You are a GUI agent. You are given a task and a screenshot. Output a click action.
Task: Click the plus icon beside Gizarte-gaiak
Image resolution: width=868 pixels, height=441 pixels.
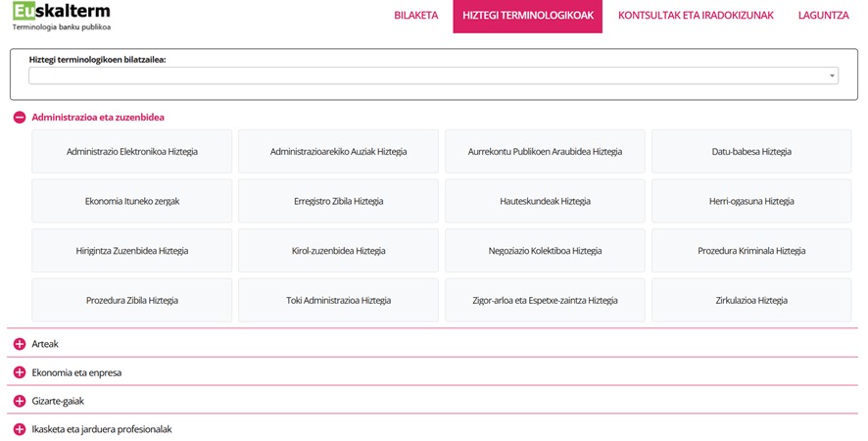tap(19, 401)
